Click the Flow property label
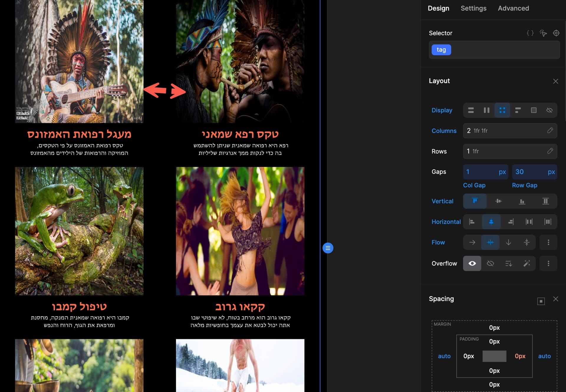 [438, 243]
